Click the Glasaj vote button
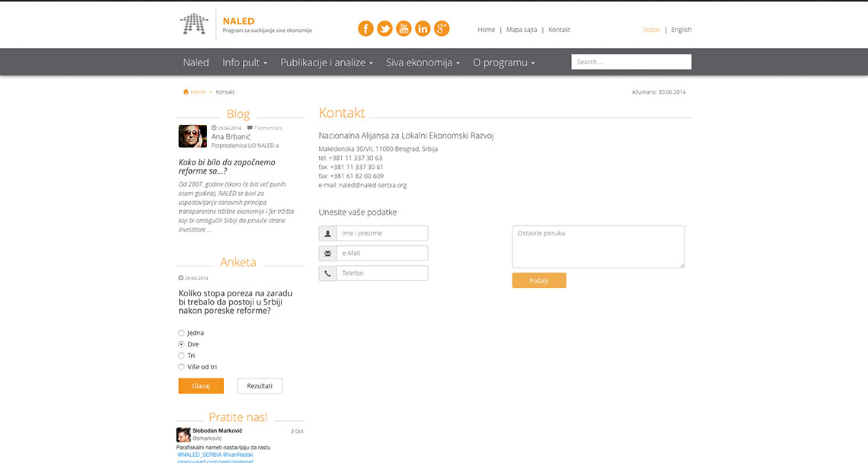Image resolution: width=868 pixels, height=463 pixels. [x=201, y=386]
